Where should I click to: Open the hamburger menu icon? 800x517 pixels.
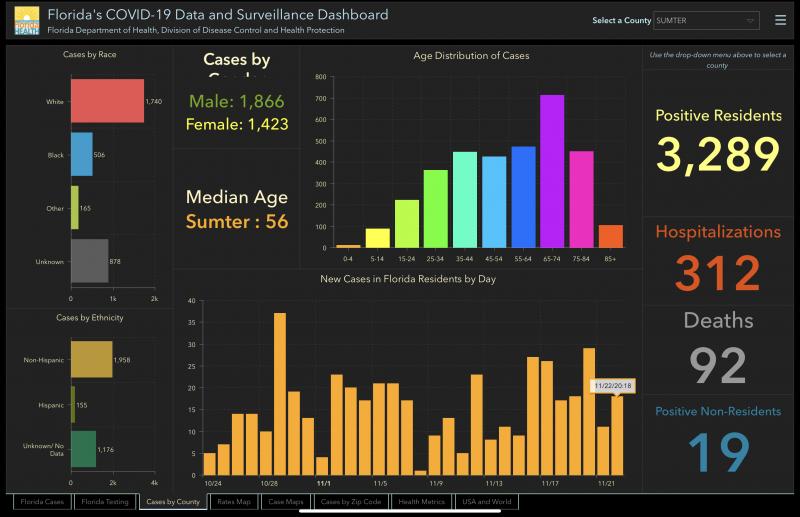[x=780, y=20]
